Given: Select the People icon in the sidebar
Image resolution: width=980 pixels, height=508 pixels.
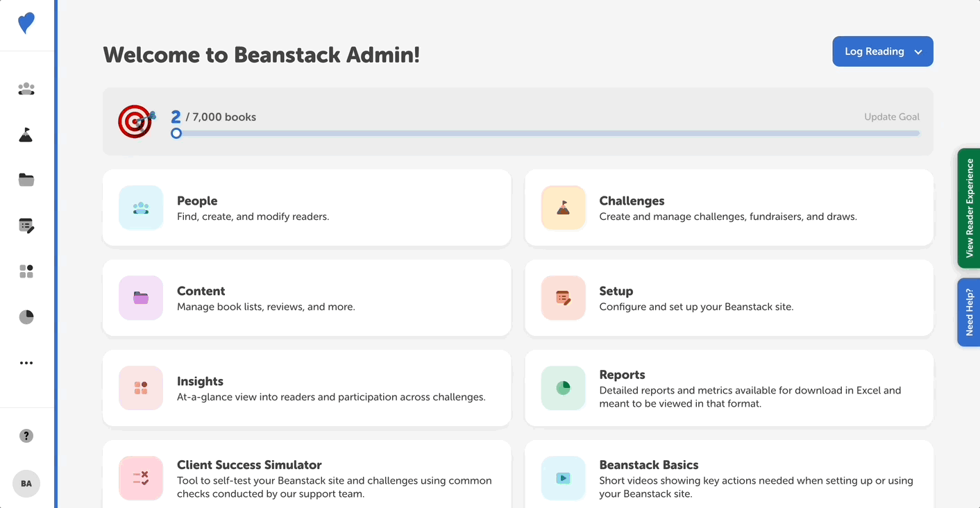Looking at the screenshot, I should coord(26,89).
